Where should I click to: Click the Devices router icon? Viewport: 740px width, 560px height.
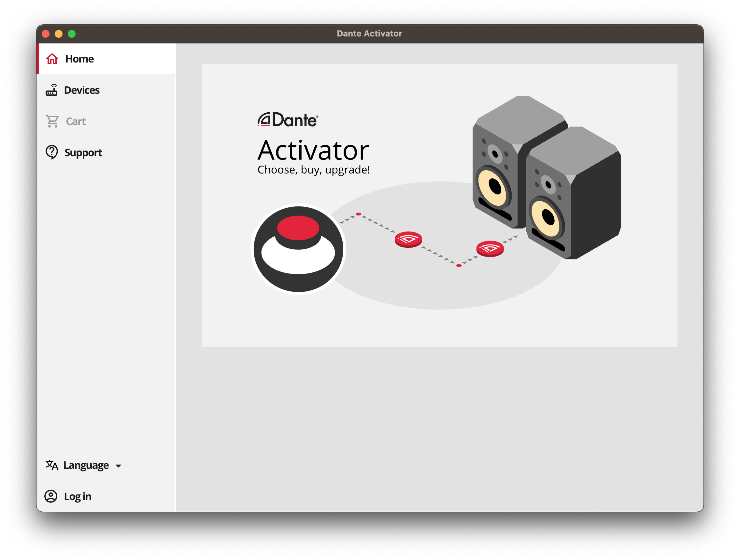coord(51,90)
